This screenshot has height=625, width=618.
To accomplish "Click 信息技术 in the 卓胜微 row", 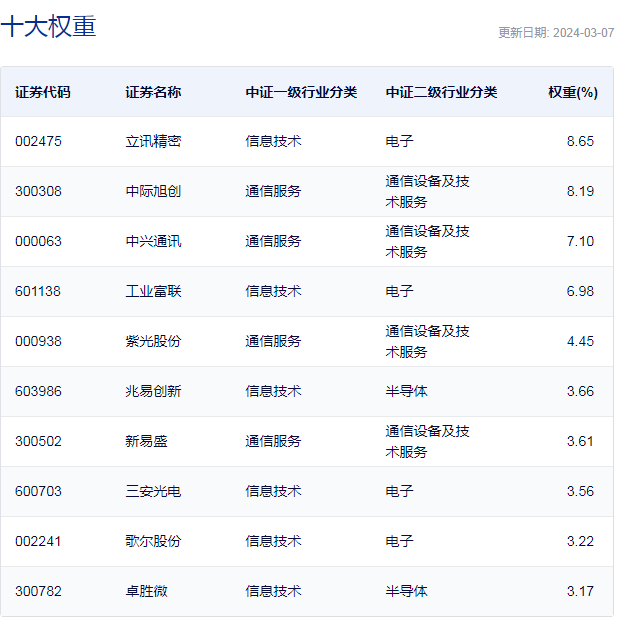I will (273, 591).
